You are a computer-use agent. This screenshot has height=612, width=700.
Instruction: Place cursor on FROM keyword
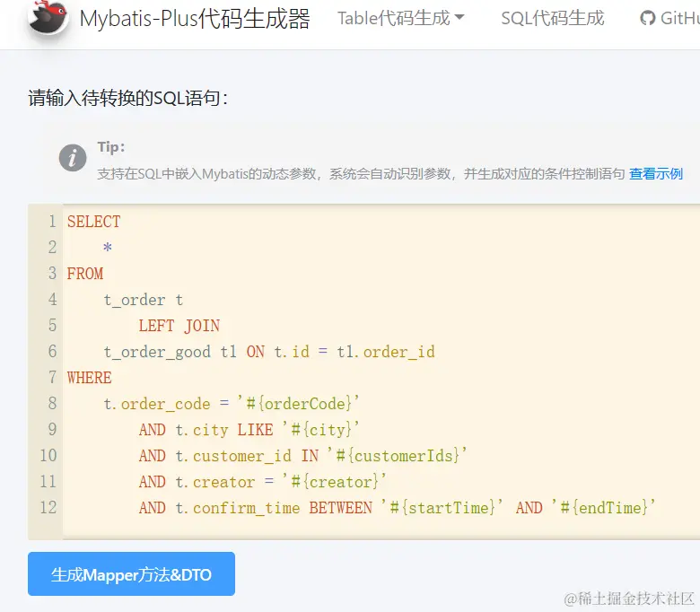click(x=85, y=273)
